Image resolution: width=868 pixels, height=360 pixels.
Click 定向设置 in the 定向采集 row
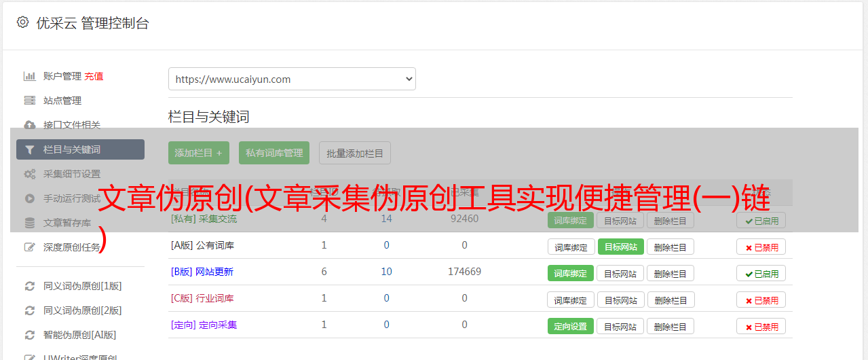point(571,326)
